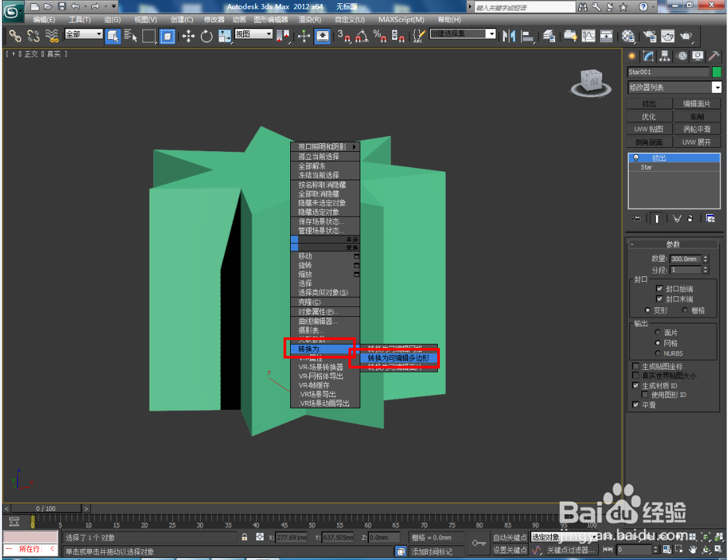
Task: Click the 数量 value field 300.0mm
Action: point(686,259)
